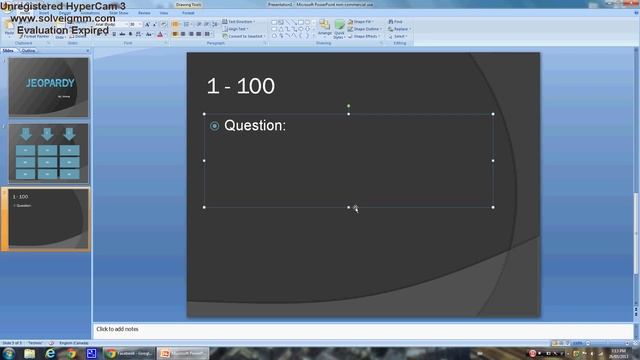Click the Google Chrome Facebook taskbar button
The width and height of the screenshot is (640, 360).
(x=129, y=353)
